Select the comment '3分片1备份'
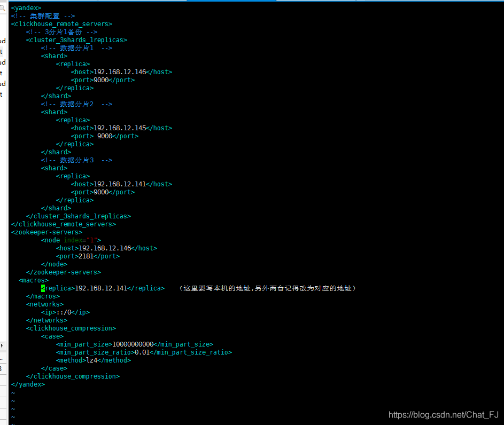This screenshot has width=504, height=425. [x=63, y=32]
